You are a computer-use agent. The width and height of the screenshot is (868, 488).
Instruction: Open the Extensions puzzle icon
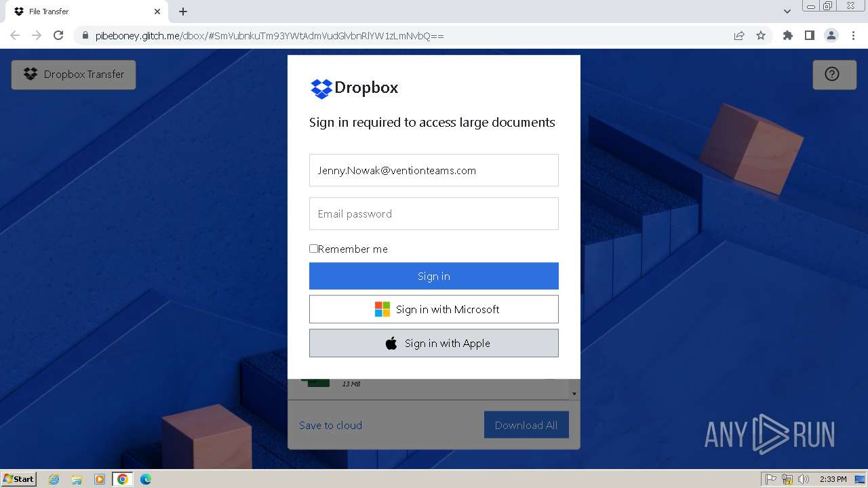pyautogui.click(x=788, y=35)
